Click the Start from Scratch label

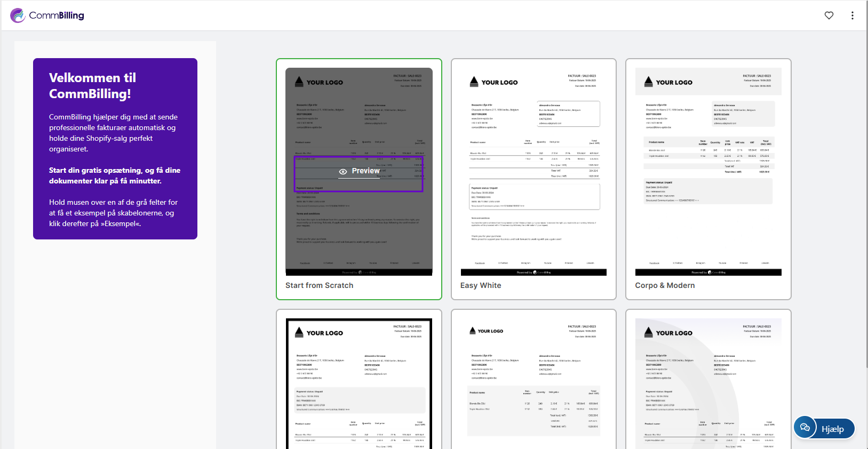319,285
